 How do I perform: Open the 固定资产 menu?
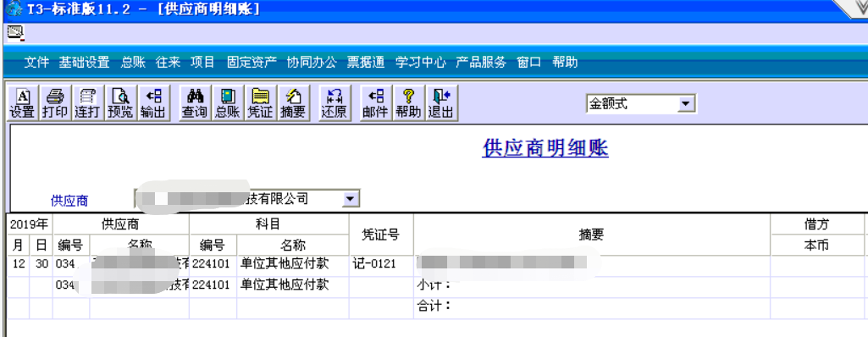pos(252,63)
